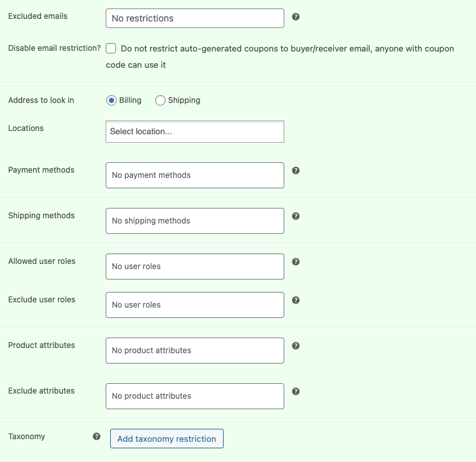Click help icon next to Excluded emails
The width and height of the screenshot is (476, 462).
295,17
